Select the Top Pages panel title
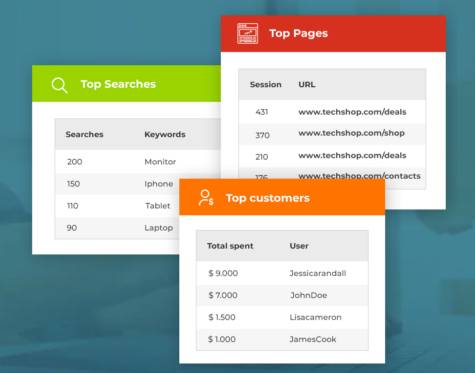 [x=298, y=33]
